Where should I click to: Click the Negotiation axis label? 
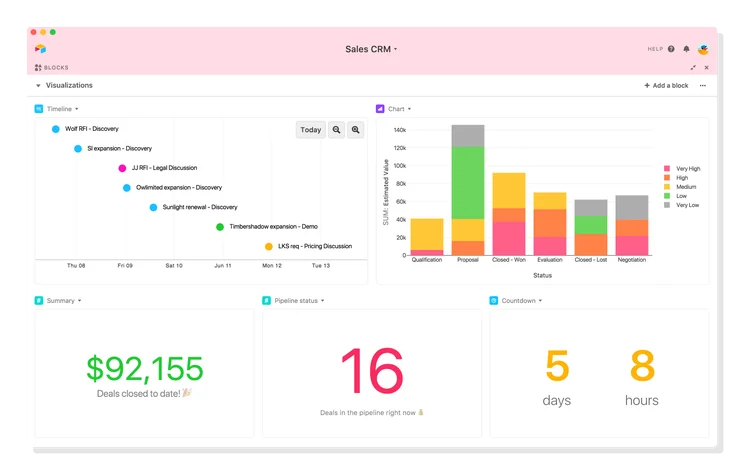[632, 260]
